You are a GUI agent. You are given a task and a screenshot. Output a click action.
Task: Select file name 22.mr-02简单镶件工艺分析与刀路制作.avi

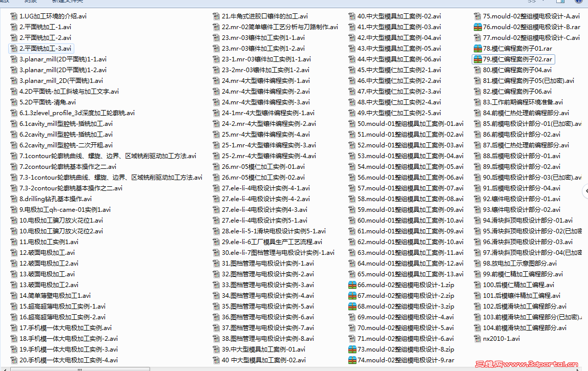click(280, 27)
